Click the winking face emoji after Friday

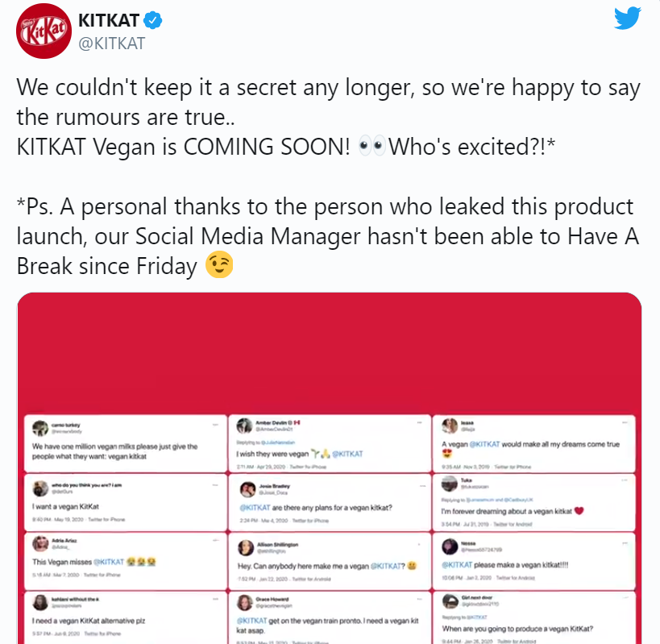[x=220, y=265]
